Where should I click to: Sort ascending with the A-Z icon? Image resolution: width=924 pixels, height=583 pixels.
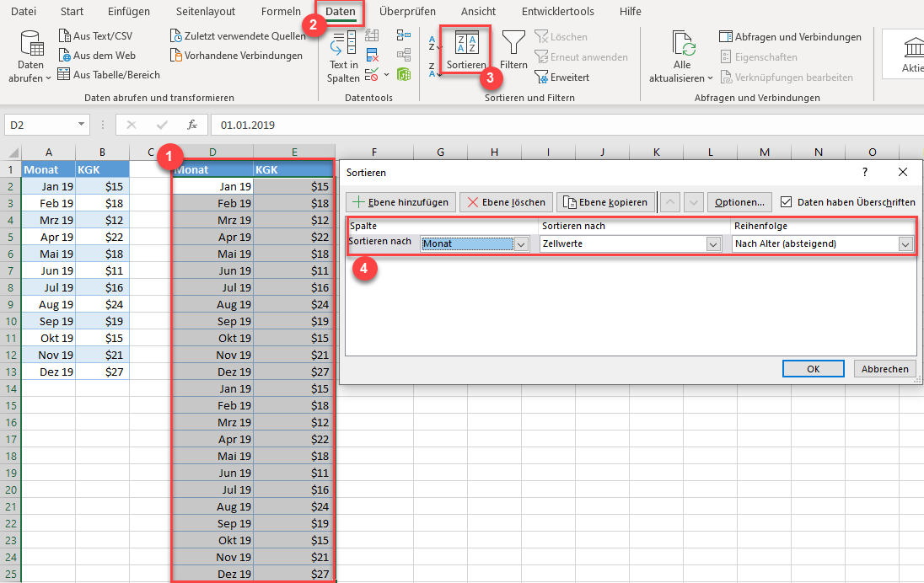(433, 43)
